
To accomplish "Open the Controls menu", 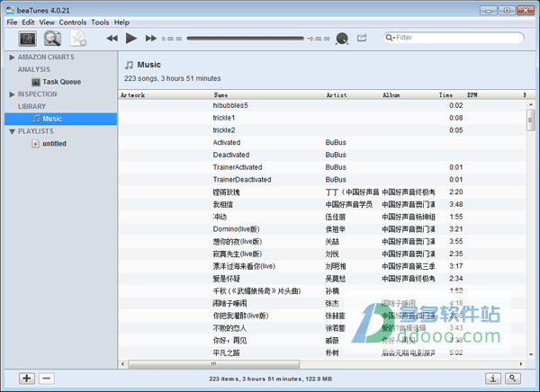I will click(73, 22).
